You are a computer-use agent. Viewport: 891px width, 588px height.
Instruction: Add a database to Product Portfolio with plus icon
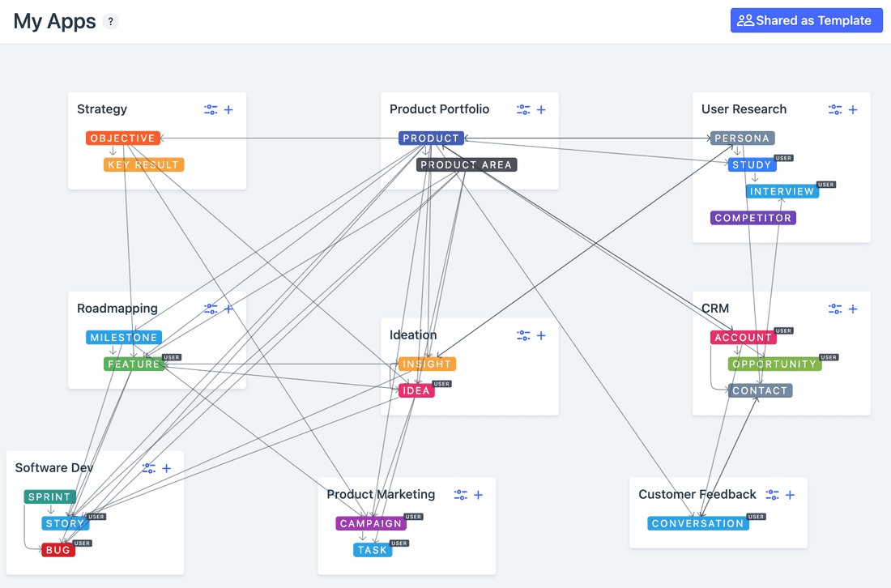(x=541, y=109)
